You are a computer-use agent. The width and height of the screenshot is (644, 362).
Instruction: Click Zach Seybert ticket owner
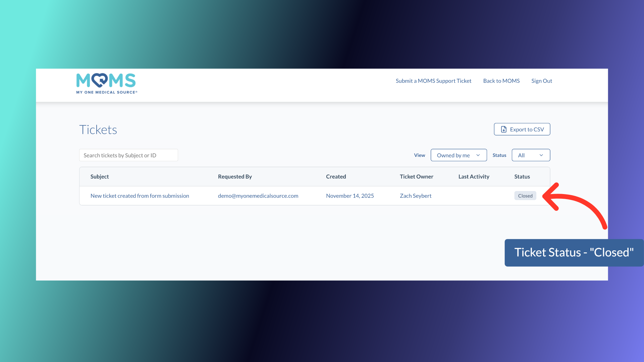pyautogui.click(x=415, y=196)
